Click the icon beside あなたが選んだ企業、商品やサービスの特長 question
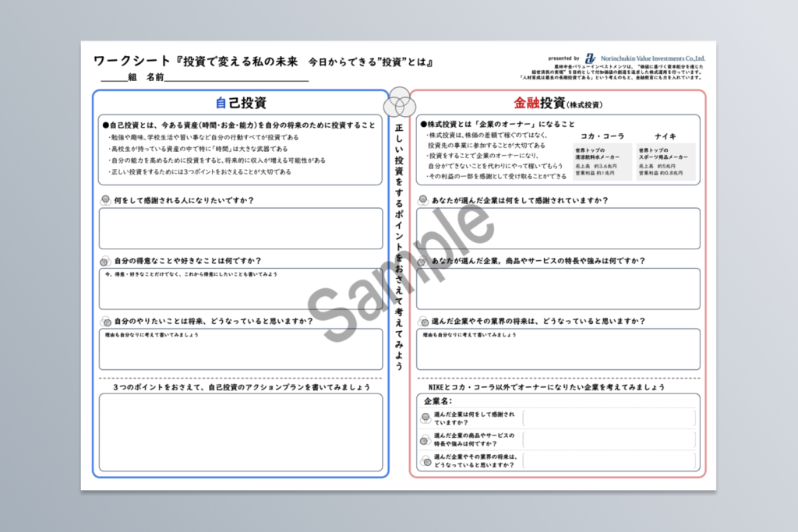798x532 pixels. tap(423, 261)
